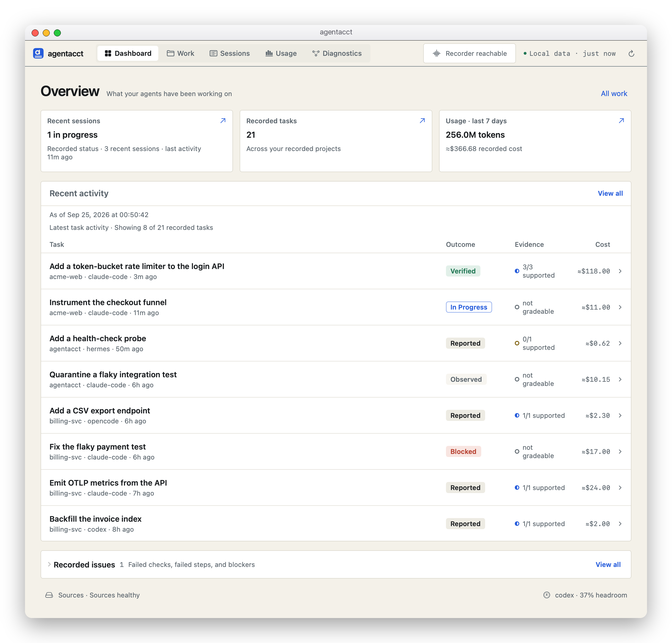Screen dimensions: 672x643
Task: Click the 1 in progress sessions figure
Action: click(72, 135)
